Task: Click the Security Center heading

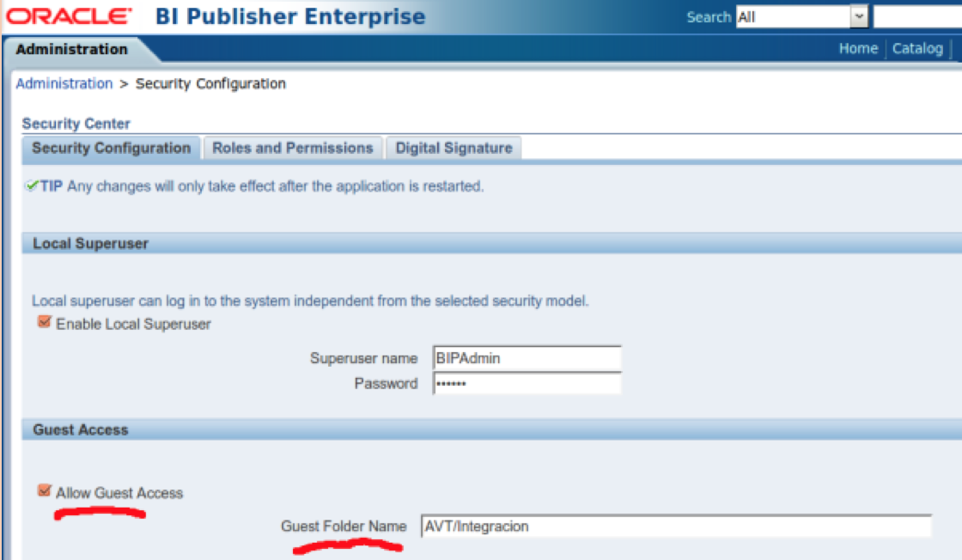Action: 76,124
